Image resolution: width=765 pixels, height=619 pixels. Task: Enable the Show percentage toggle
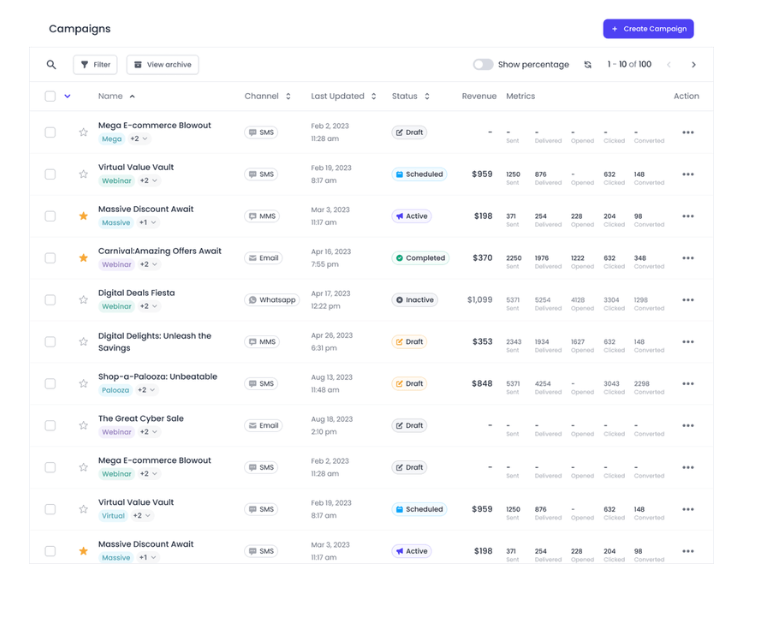(x=483, y=65)
